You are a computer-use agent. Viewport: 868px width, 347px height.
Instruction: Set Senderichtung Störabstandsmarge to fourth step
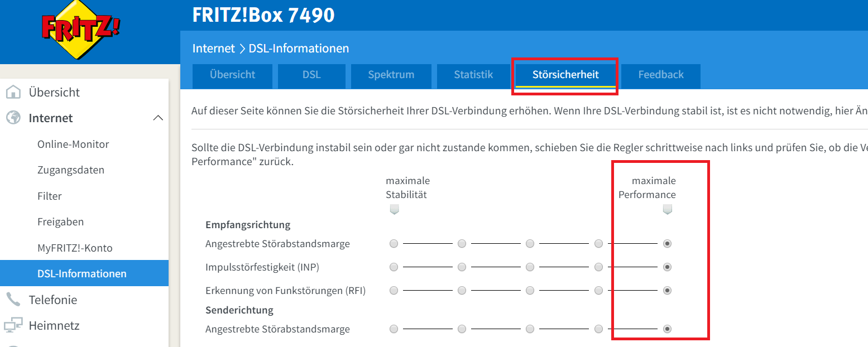point(598,329)
